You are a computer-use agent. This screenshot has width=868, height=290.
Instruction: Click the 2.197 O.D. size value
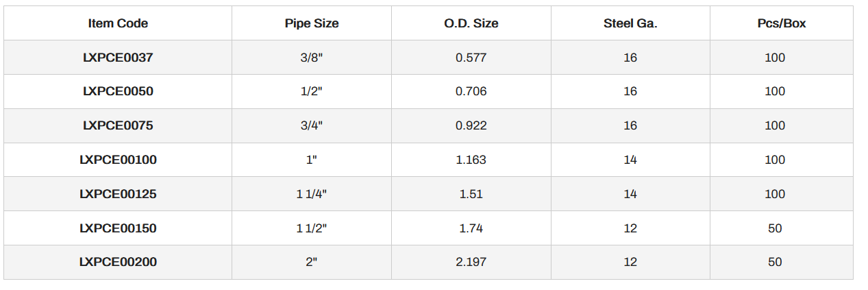(471, 262)
